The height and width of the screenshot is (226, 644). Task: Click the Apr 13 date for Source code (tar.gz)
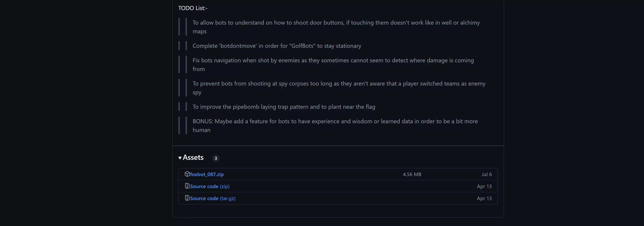[484, 198]
